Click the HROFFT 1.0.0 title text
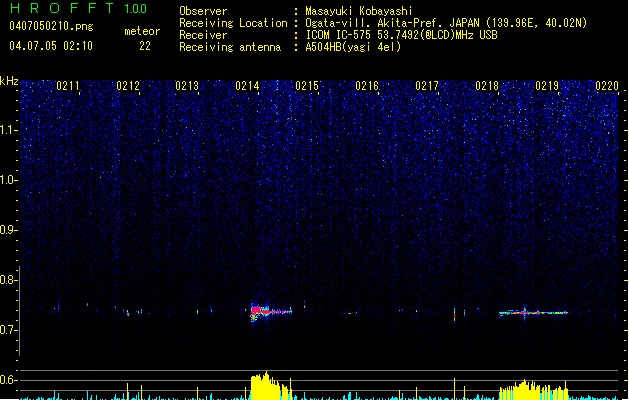The height and width of the screenshot is (400, 629). click(x=79, y=8)
